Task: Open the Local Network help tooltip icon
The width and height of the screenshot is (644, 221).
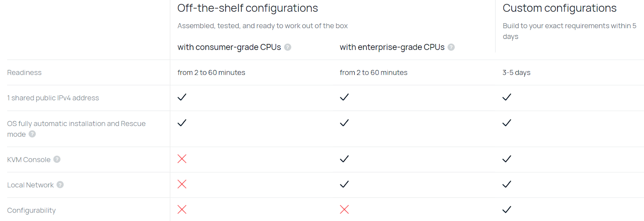Action: click(x=60, y=184)
